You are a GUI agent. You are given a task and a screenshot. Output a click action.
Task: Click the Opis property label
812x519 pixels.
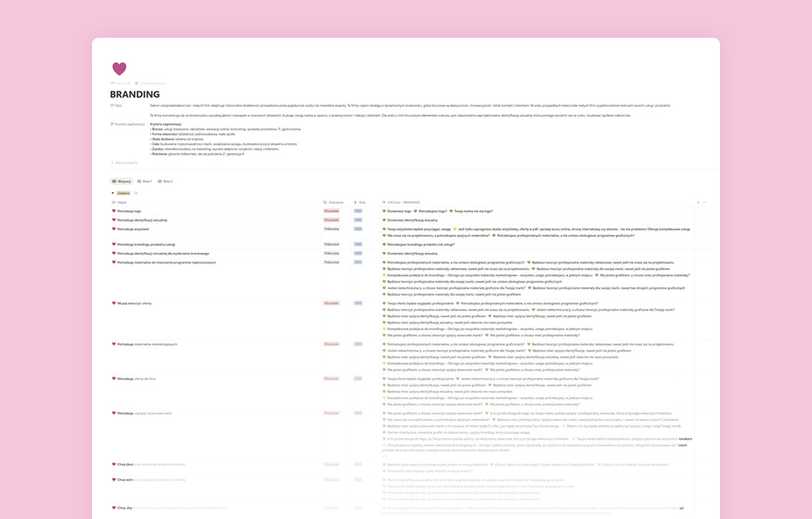click(x=116, y=106)
